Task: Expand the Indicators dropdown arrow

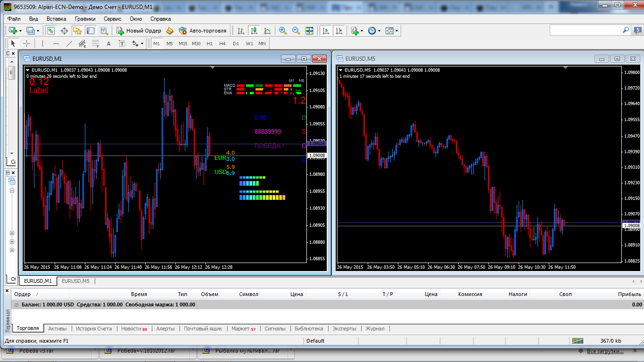Action: tap(362, 31)
